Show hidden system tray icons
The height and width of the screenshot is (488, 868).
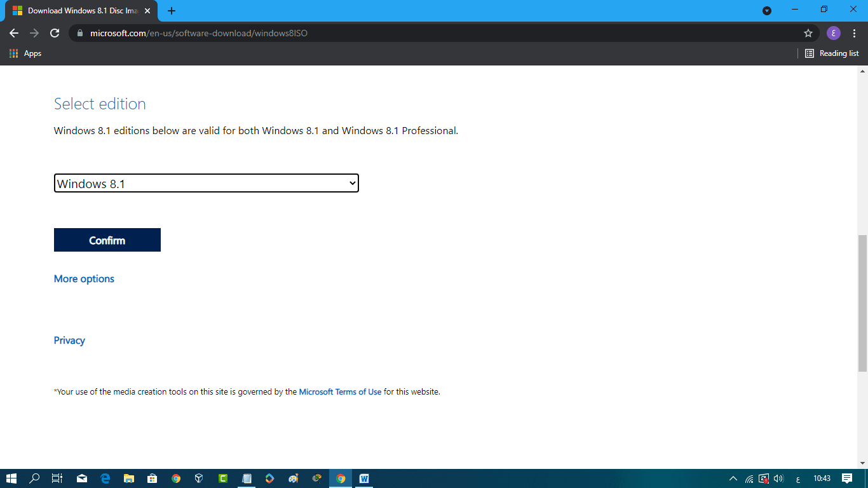tap(733, 478)
